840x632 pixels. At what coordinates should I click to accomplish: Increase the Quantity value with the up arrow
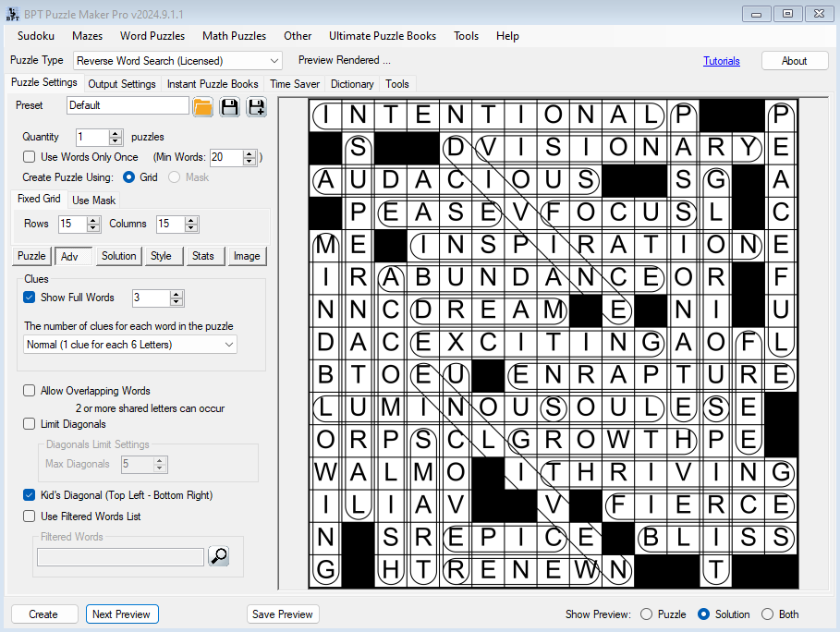116,132
